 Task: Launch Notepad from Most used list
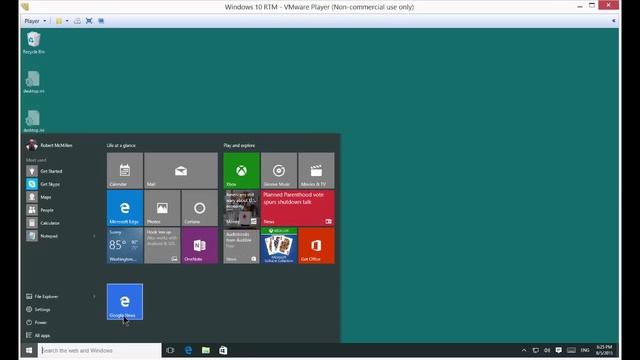(x=57, y=236)
